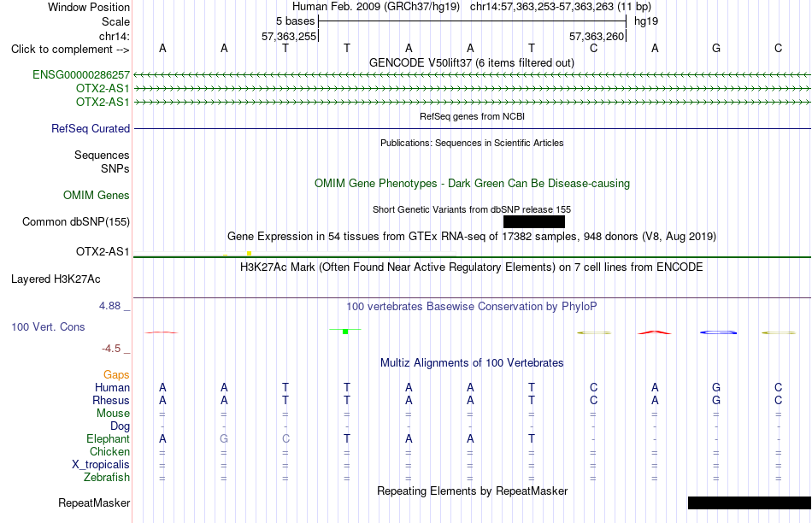Click the G base in the sequence row
Image resolution: width=812 pixels, height=523 pixels.
point(716,48)
